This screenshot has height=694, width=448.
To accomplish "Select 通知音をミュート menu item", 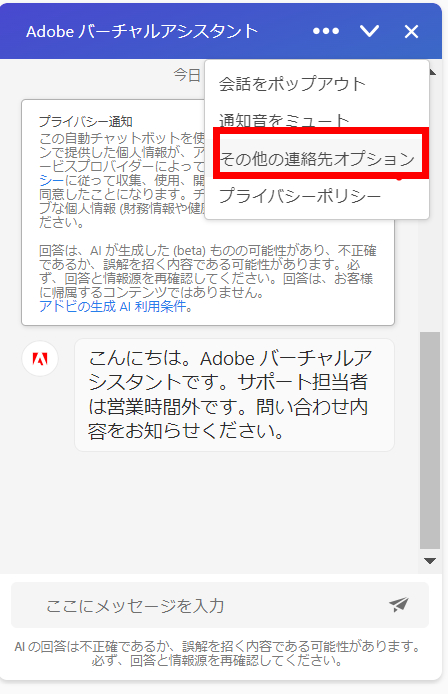I will 284,120.
